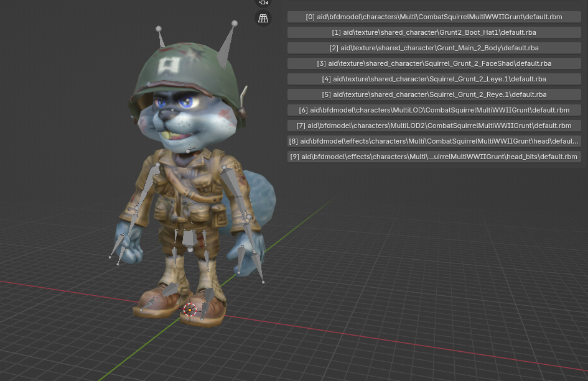
Task: Select entry [9] head_bits default.rbm
Action: (x=434, y=157)
